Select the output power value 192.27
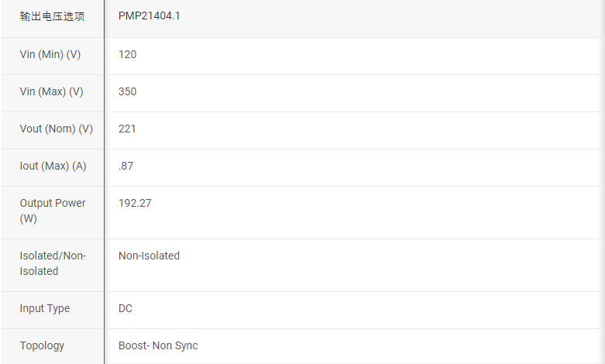 [135, 203]
